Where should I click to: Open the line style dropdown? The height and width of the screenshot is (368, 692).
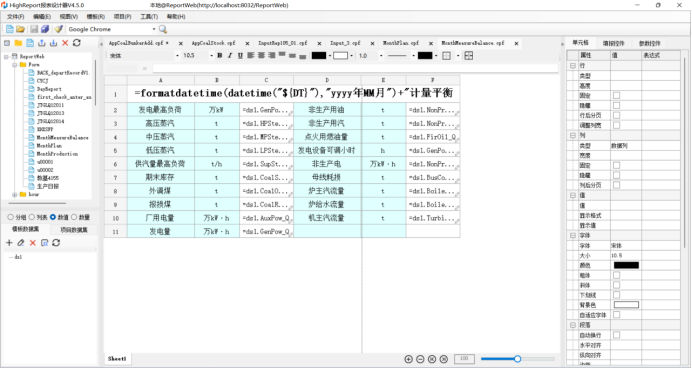[414, 56]
